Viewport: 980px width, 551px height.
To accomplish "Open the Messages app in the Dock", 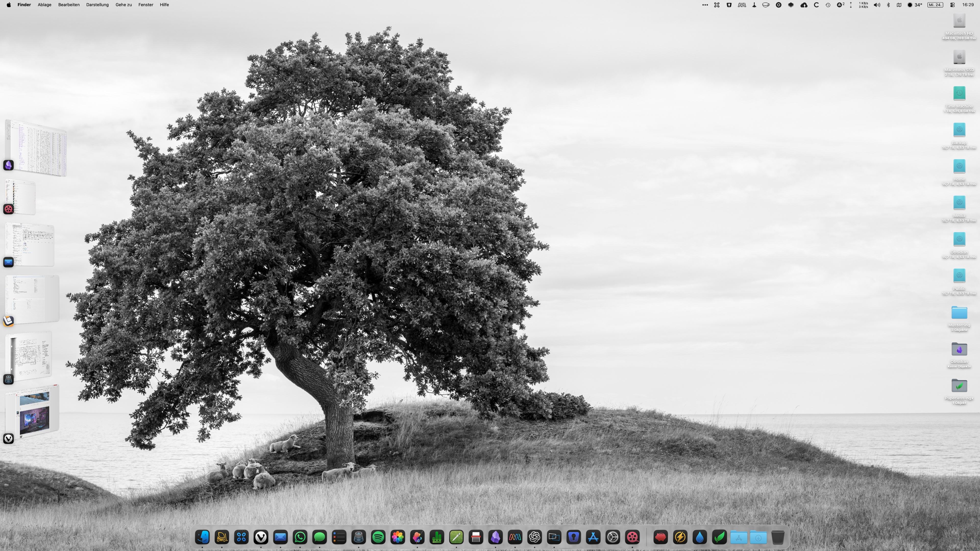I will 320,537.
